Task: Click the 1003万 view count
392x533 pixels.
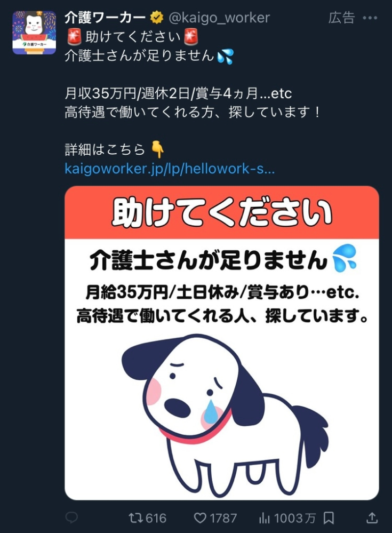Action: [295, 518]
